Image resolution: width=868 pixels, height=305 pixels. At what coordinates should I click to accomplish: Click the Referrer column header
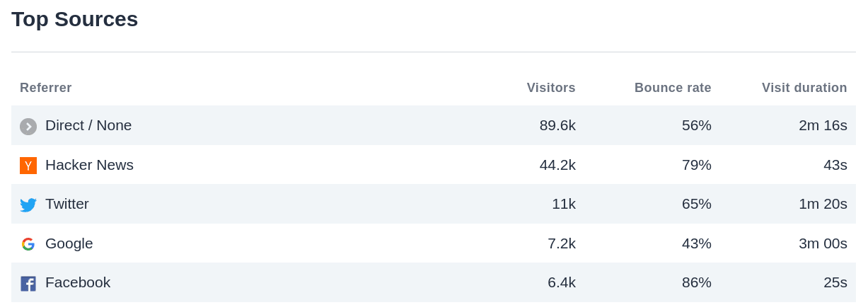pyautogui.click(x=46, y=88)
